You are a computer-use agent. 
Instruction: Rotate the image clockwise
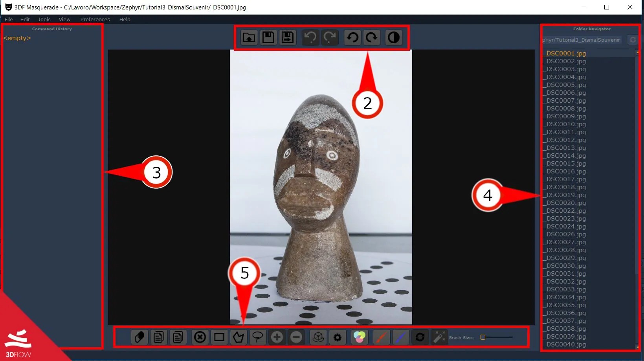[371, 37]
